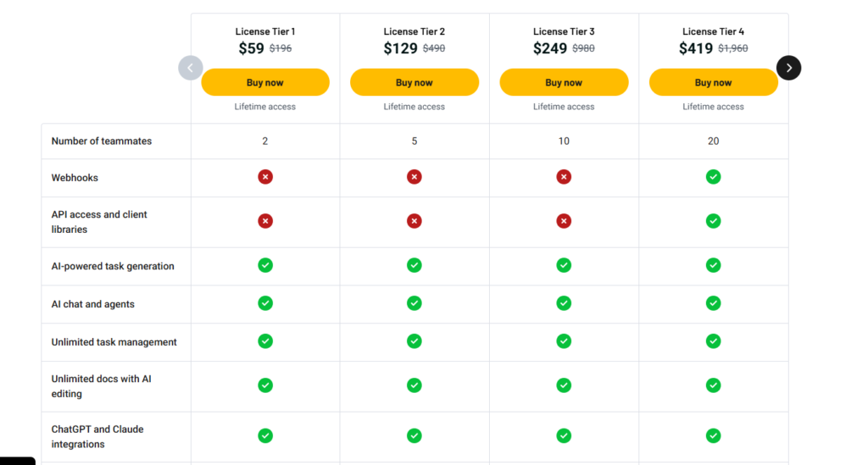Click Lifetime access text under Tier 1
This screenshot has height=465, width=868.
point(265,107)
